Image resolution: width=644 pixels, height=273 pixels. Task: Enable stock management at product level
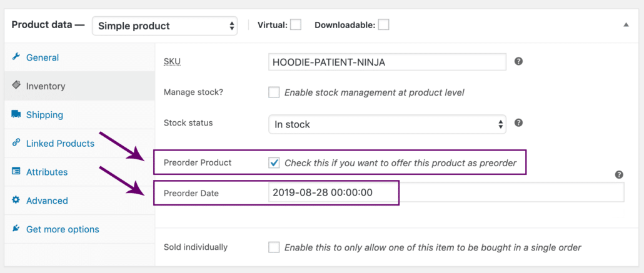(274, 92)
